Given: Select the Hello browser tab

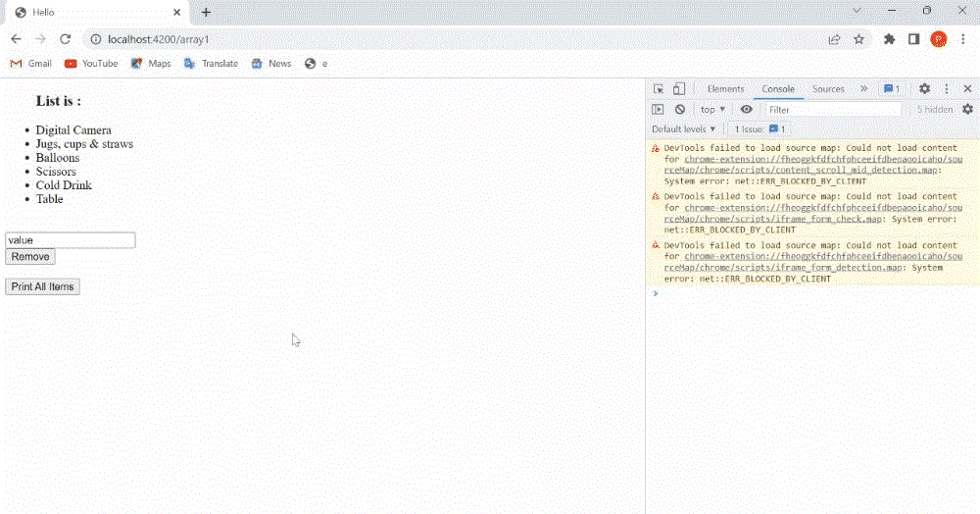Looking at the screenshot, I should click(x=97, y=13).
